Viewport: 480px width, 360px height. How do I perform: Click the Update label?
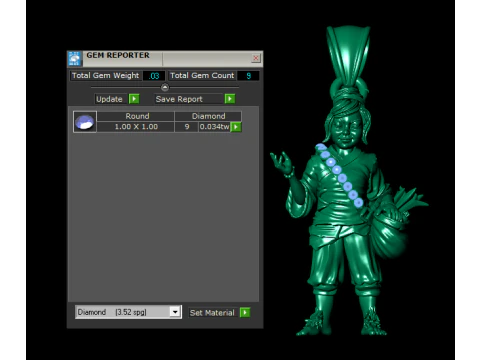pyautogui.click(x=109, y=99)
